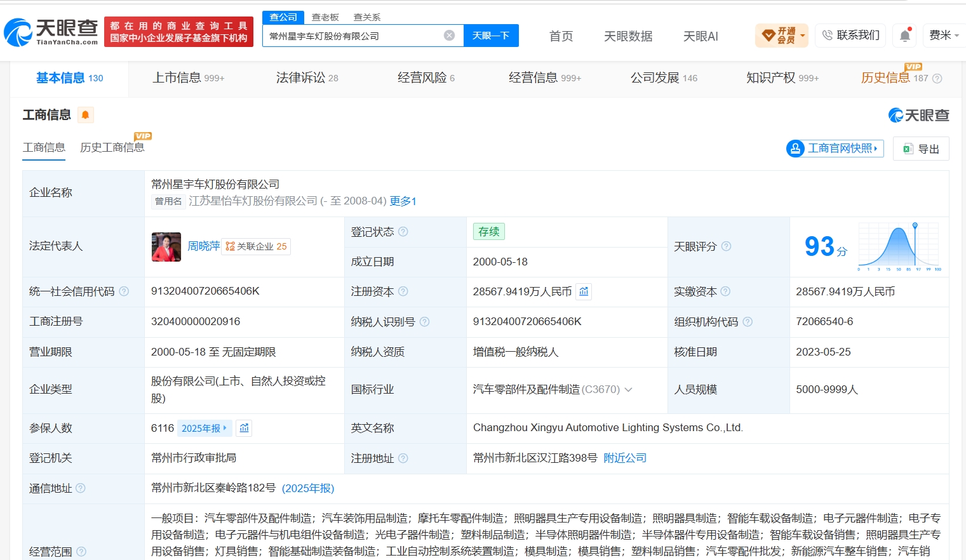Click the 天眼一下 search button
966x560 pixels.
coord(491,36)
